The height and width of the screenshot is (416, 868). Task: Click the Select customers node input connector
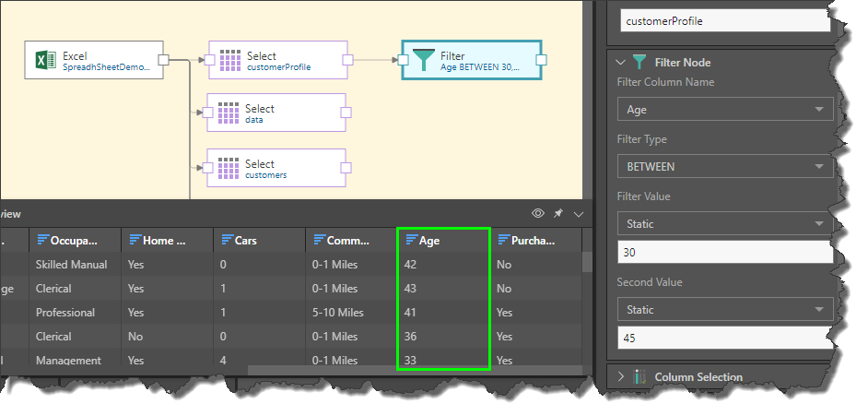coord(207,168)
